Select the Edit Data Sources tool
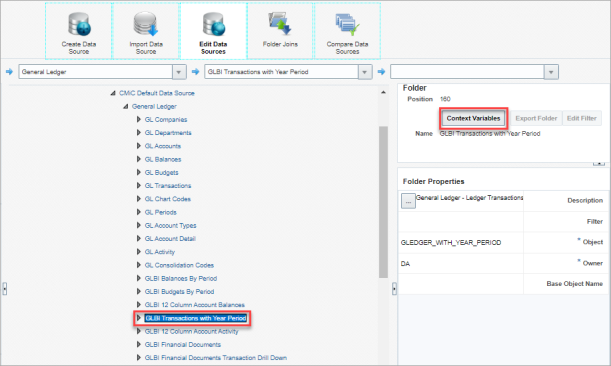Viewport: 611px width, 366px height. click(213, 31)
